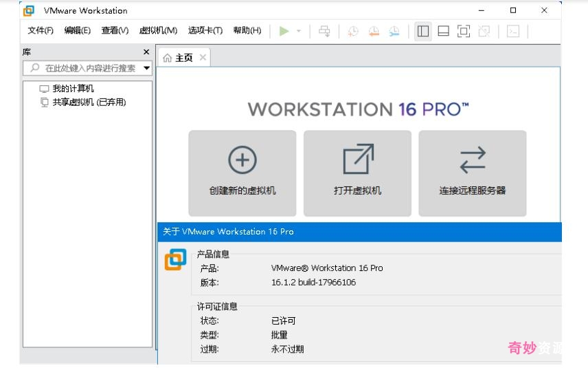Click Send Ctrl+Alt+Del toolbar icon
Viewport: 588px width, 368px height.
pyautogui.click(x=324, y=31)
